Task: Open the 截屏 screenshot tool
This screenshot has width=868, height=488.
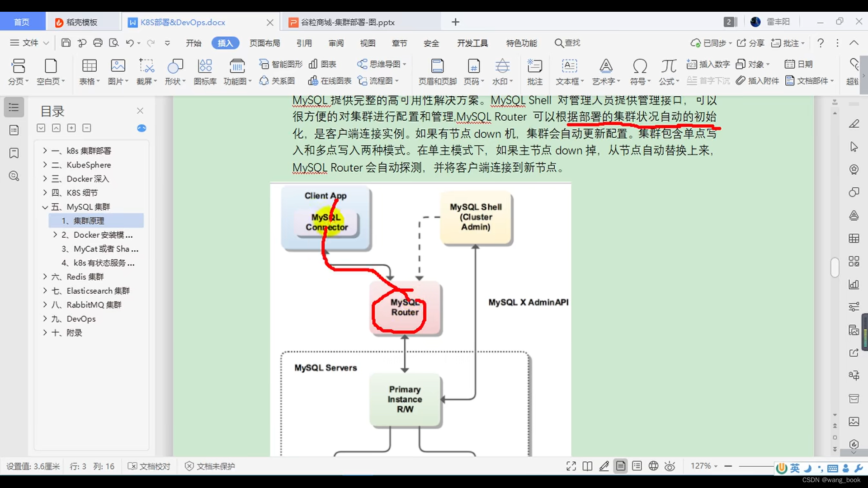Action: (146, 72)
